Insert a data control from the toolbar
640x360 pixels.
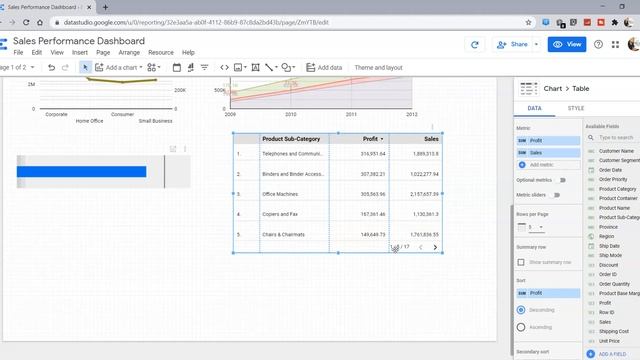pyautogui.click(x=191, y=67)
